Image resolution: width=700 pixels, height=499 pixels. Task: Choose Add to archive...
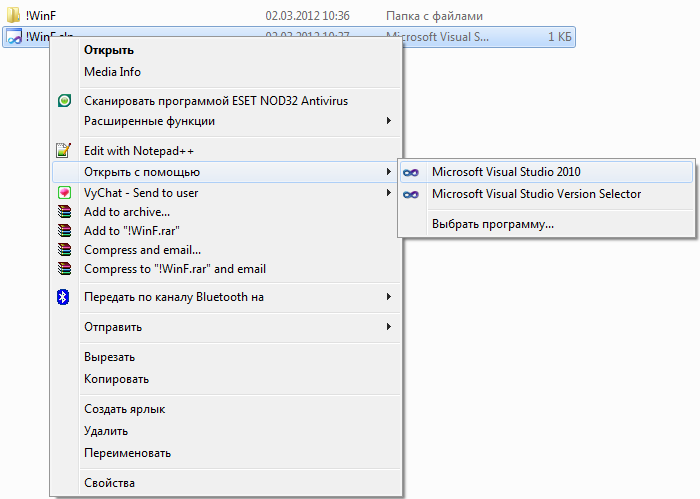[226, 212]
